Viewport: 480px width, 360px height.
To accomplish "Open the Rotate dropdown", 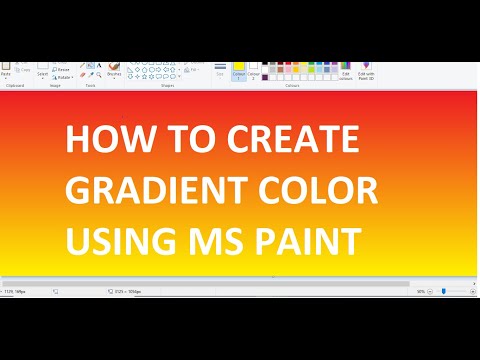I will (x=63, y=77).
